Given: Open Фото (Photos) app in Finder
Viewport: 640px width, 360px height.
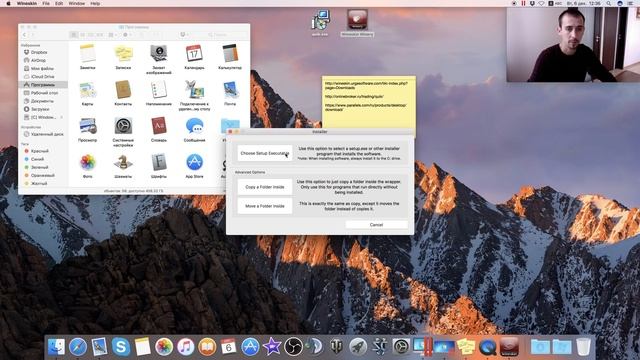Looking at the screenshot, I should click(x=87, y=166).
